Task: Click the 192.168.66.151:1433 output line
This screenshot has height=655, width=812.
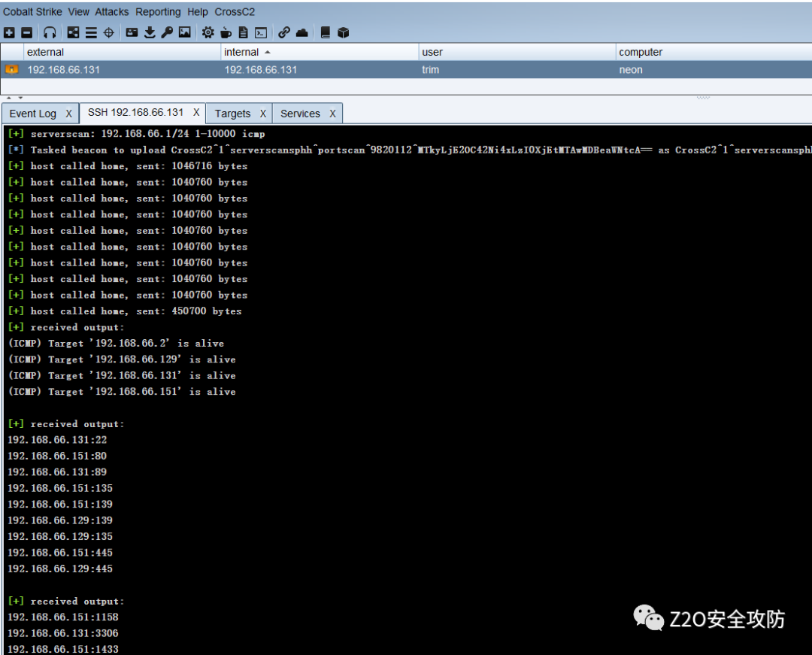Action: (x=63, y=649)
